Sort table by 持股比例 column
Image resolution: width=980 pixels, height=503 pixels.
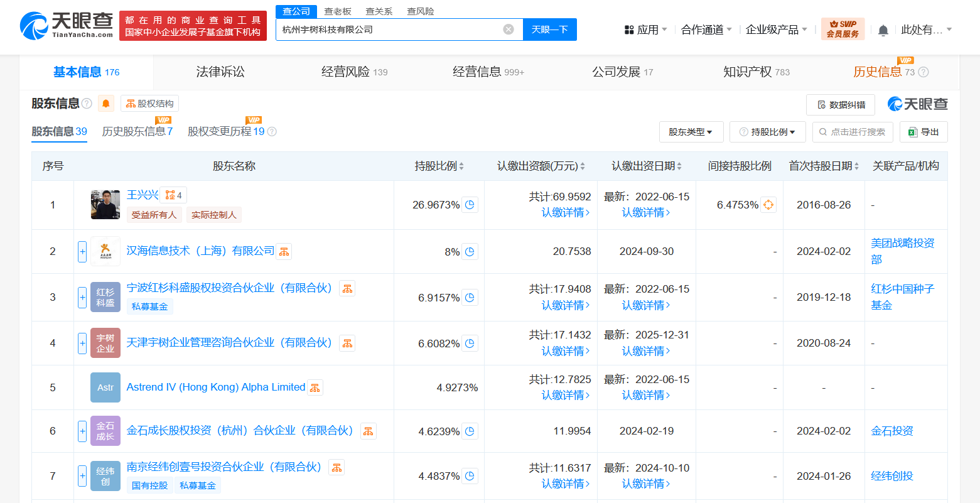pyautogui.click(x=439, y=166)
